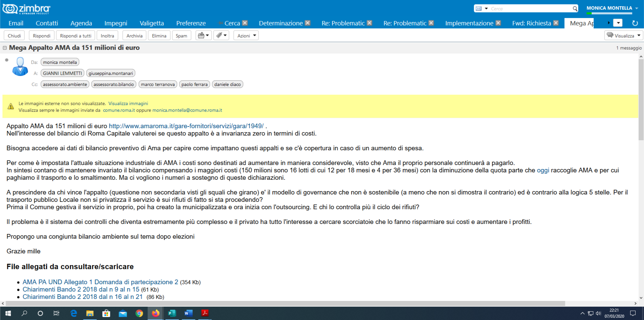Open Chiarimenti Bando dal n 9 al n 15

click(81, 289)
